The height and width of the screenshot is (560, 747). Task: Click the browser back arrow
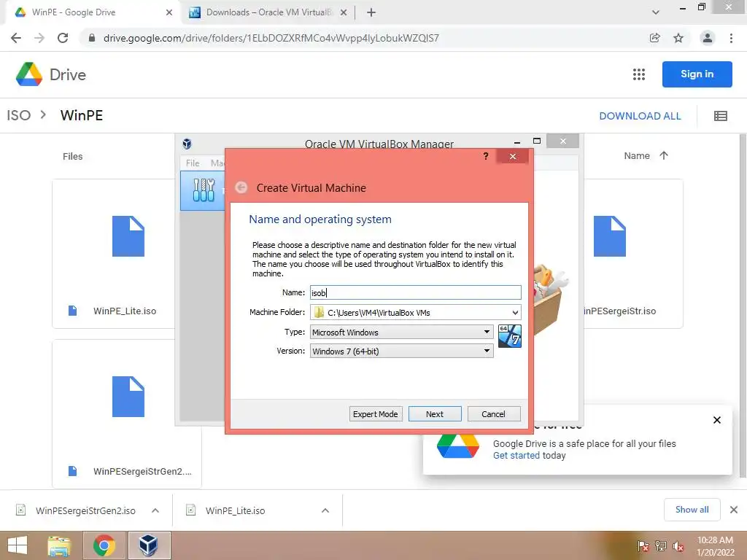(x=16, y=38)
